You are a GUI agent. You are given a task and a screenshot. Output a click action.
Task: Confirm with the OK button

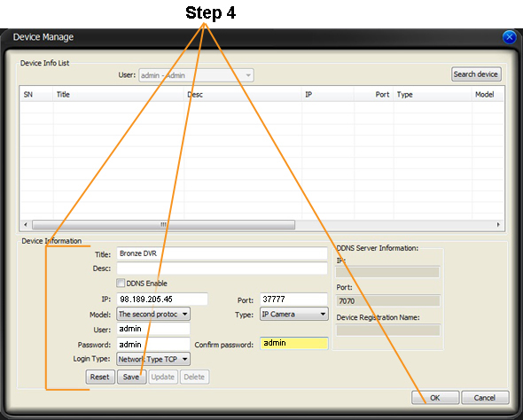point(435,398)
